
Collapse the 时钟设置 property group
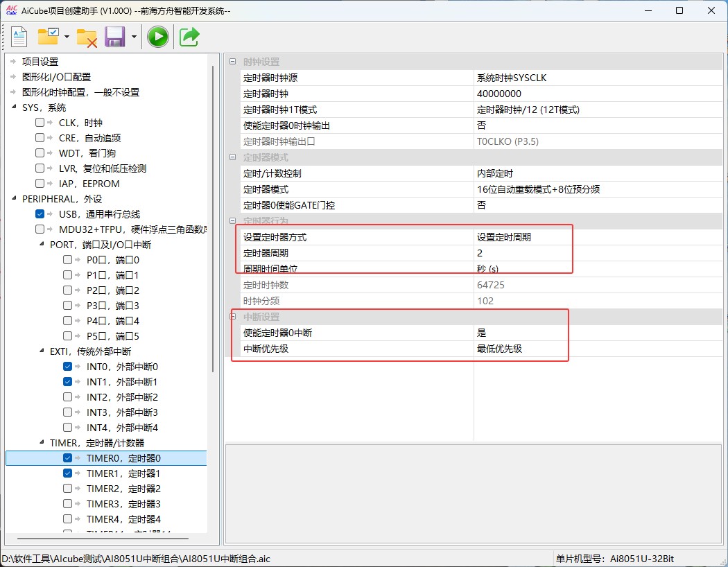232,61
